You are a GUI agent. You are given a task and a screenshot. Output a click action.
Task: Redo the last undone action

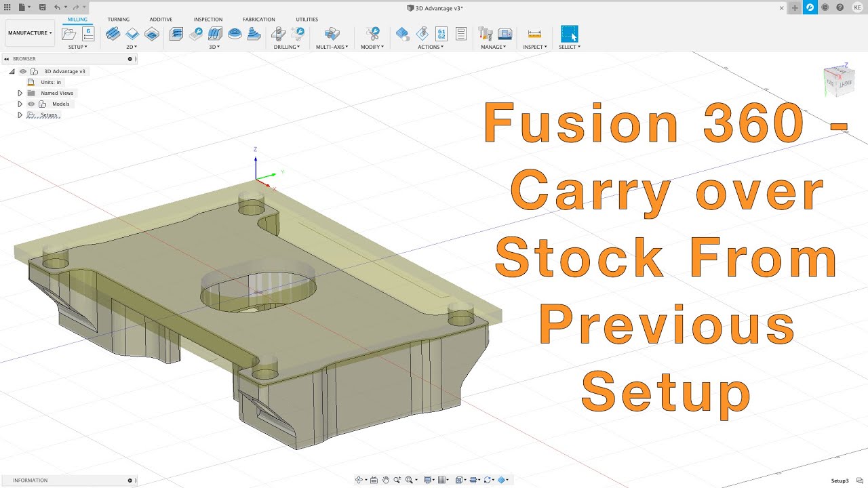click(76, 7)
